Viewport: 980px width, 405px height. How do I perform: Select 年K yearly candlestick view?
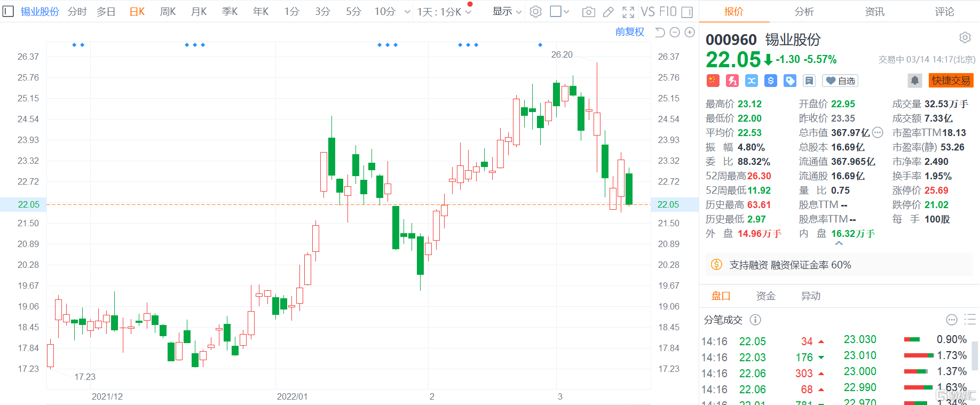[x=260, y=12]
